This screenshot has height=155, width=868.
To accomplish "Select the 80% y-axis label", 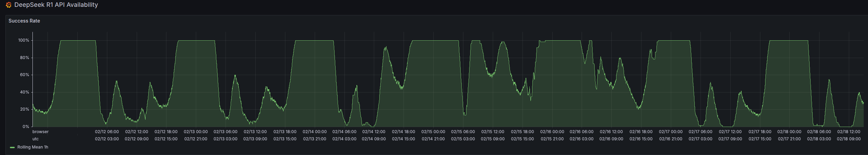I will (25, 58).
